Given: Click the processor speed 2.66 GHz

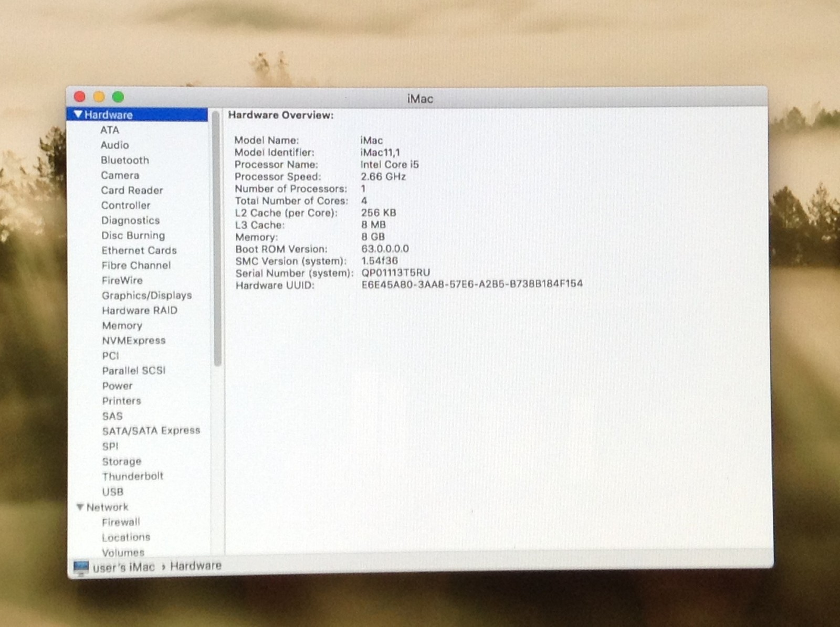Looking at the screenshot, I should pyautogui.click(x=383, y=176).
